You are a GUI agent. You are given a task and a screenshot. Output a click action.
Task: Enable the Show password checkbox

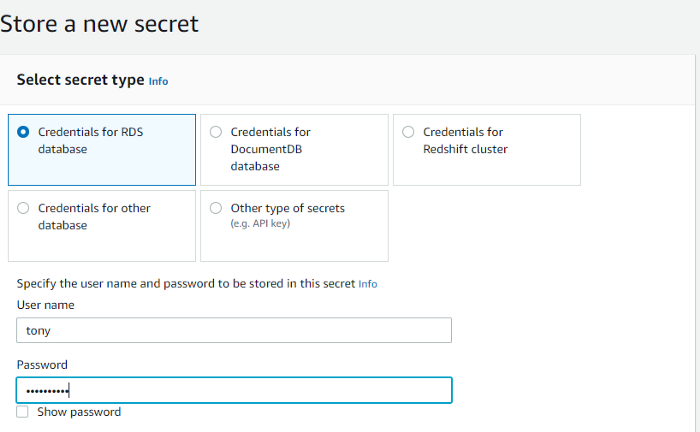click(x=23, y=412)
